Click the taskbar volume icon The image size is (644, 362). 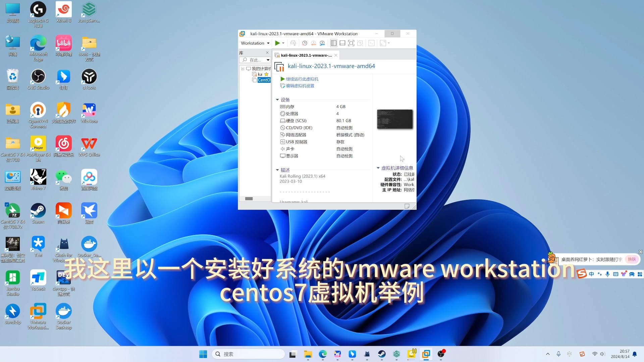pos(602,354)
